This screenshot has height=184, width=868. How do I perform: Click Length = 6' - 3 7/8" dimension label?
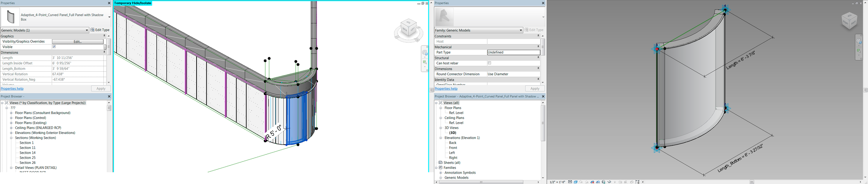click(741, 61)
